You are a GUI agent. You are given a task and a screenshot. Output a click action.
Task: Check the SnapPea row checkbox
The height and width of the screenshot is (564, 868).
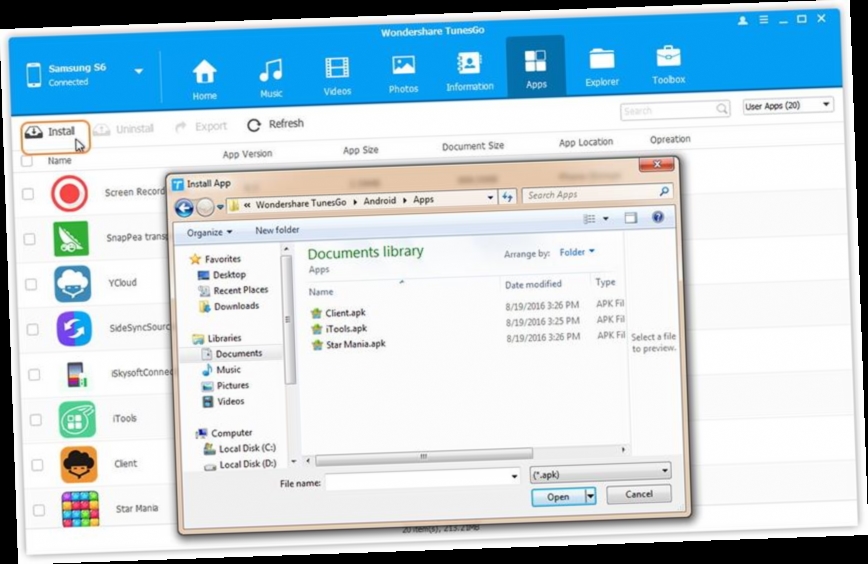coord(29,239)
